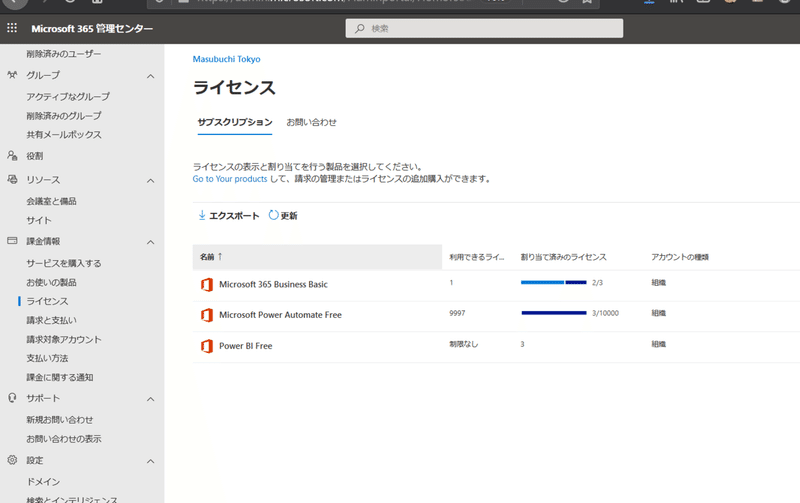Screen dimensions: 800x503
Task: Click the 利用できるライ... column header
Action: point(477,257)
